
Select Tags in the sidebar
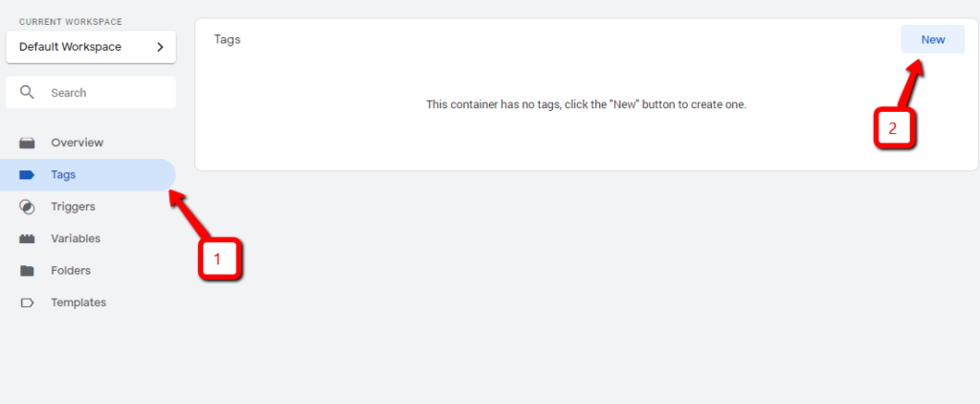[63, 175]
